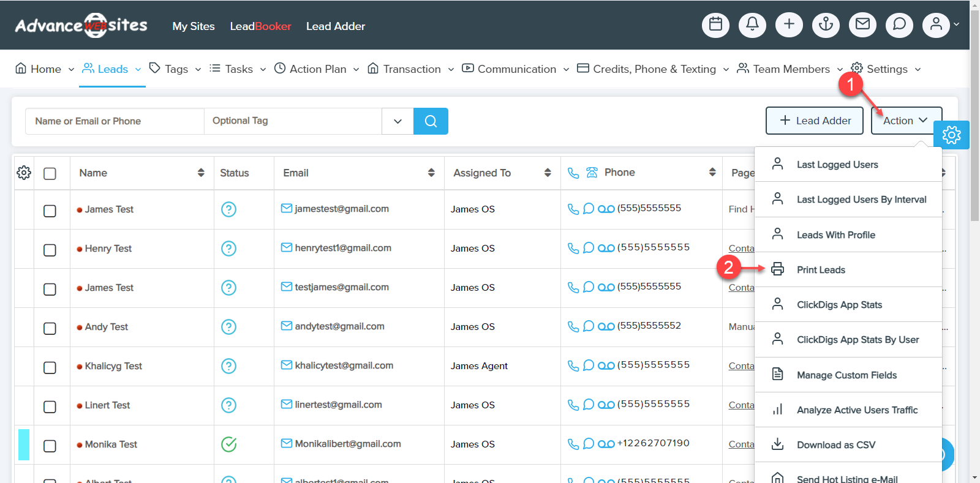Click phone call icon for Henry Test
This screenshot has width=980, height=483.
(573, 248)
